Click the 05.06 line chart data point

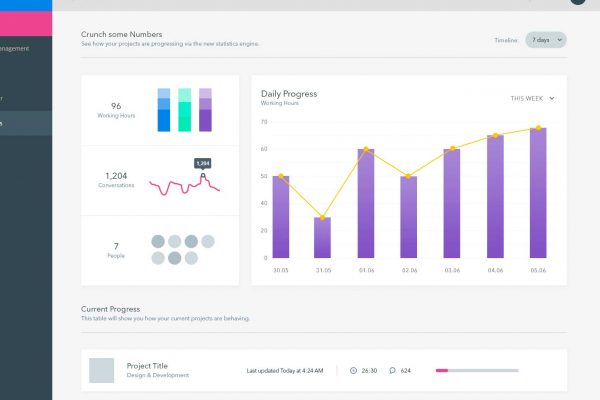click(x=538, y=128)
